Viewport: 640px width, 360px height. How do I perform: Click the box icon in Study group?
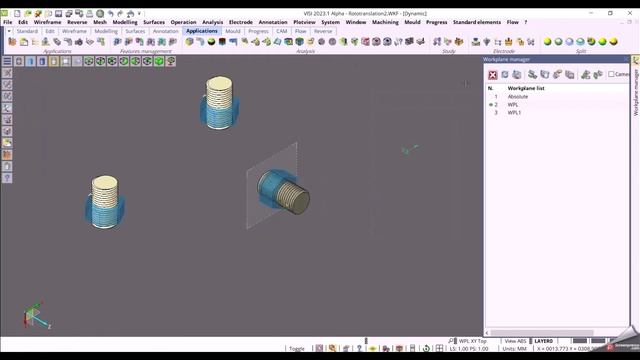click(459, 42)
